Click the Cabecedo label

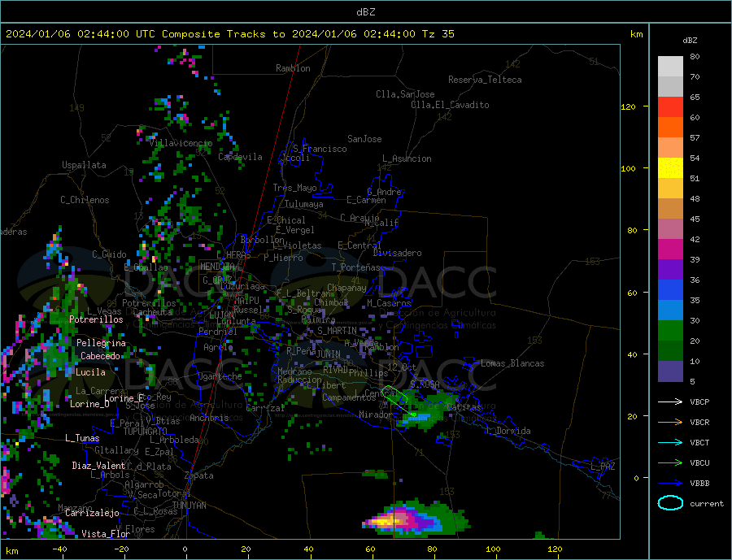click(x=100, y=356)
